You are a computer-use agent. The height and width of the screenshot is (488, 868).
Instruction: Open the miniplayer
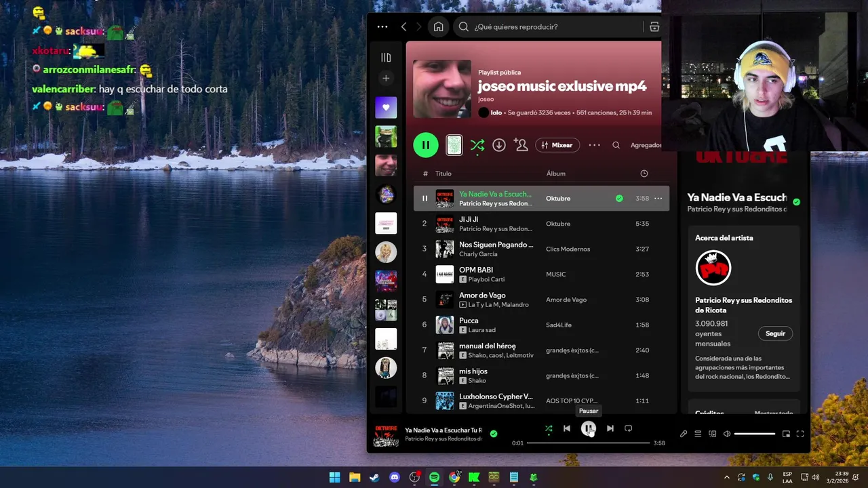coord(786,434)
